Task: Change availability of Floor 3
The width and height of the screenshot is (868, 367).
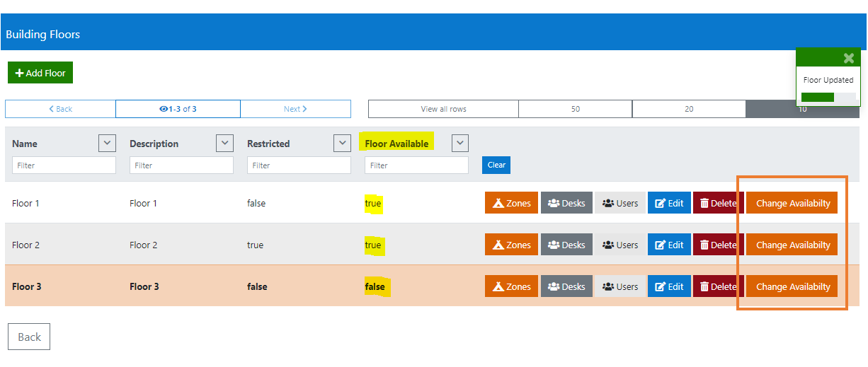Action: 792,286
